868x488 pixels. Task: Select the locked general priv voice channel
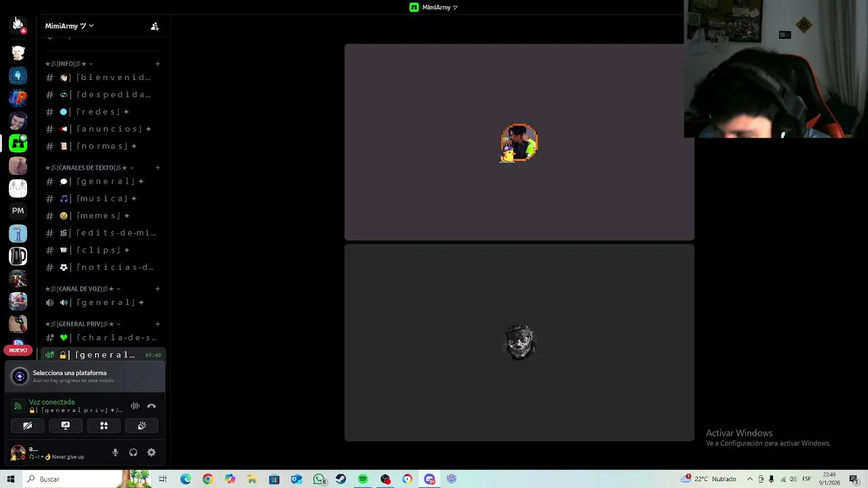coord(102,355)
